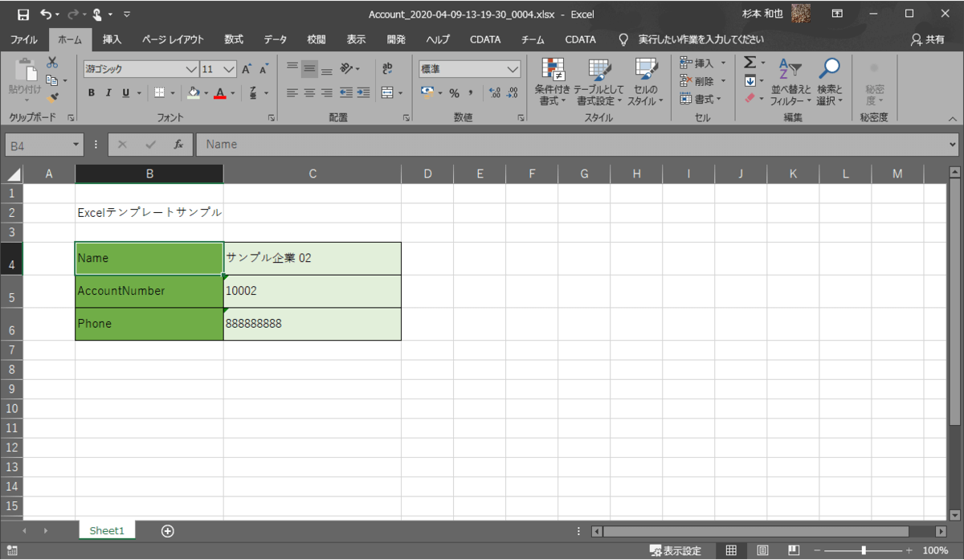Click the Fill down arrow icon
Image resolution: width=964 pixels, height=560 pixels.
click(750, 80)
